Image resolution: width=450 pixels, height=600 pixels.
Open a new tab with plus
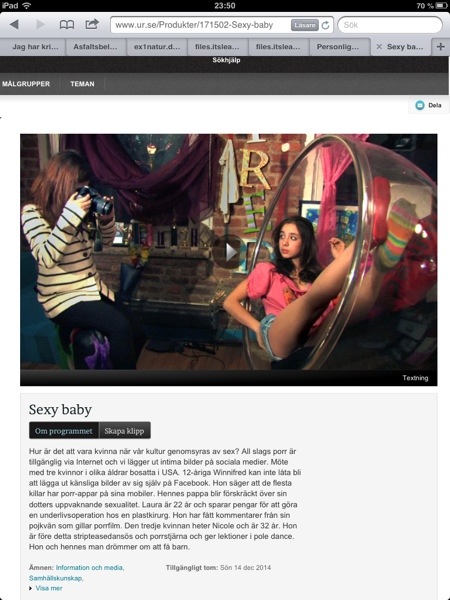[x=440, y=47]
